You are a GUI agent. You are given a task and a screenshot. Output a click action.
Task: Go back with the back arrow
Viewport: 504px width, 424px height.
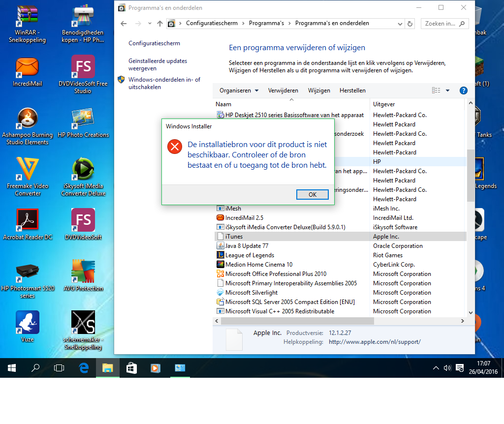pyautogui.click(x=124, y=24)
